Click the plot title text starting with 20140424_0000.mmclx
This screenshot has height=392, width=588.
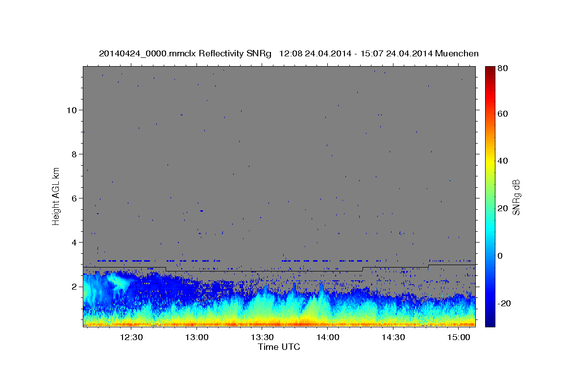(289, 53)
